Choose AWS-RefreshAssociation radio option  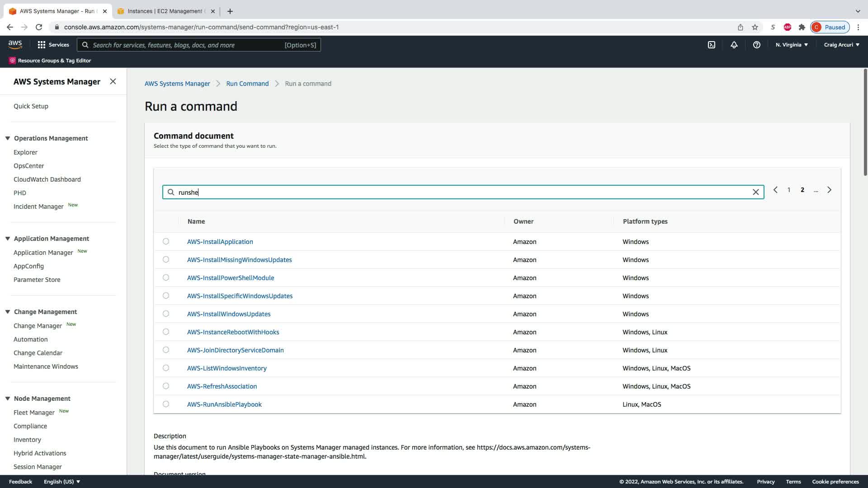[x=166, y=386]
